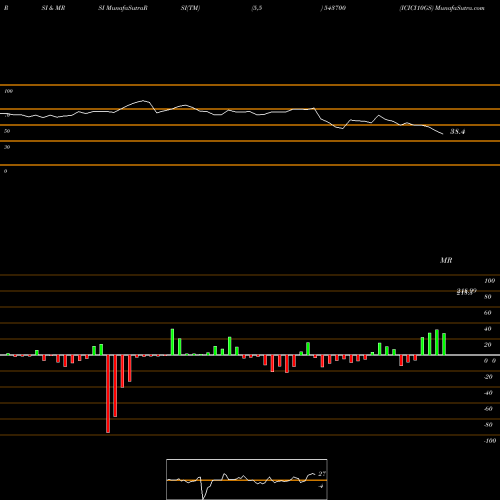Click the MR panel title label
The image size is (500, 500).
pos(446,260)
